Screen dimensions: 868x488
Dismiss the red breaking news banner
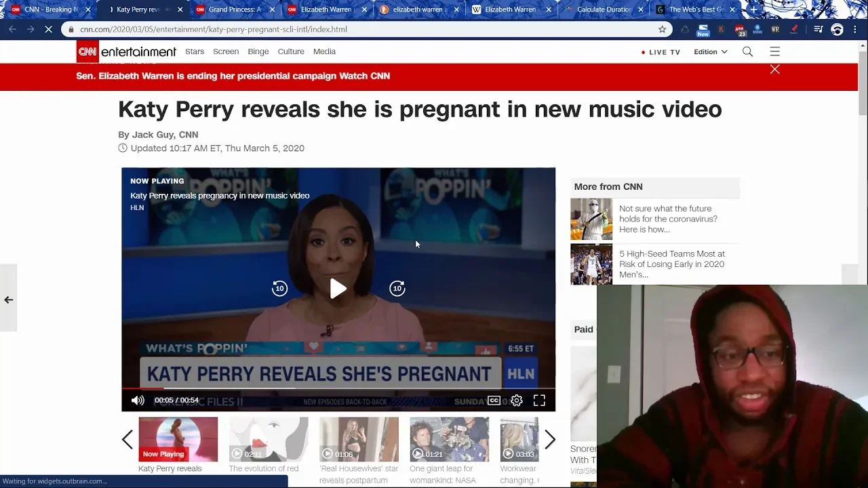click(x=774, y=69)
